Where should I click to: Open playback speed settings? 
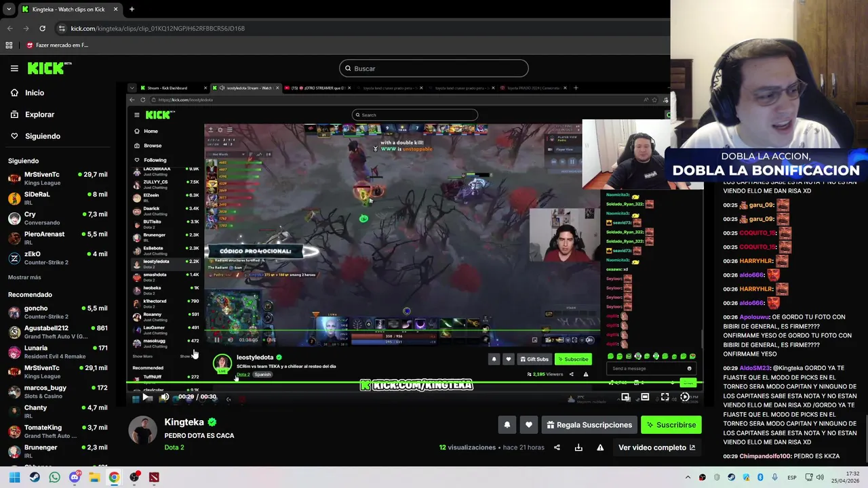684,397
